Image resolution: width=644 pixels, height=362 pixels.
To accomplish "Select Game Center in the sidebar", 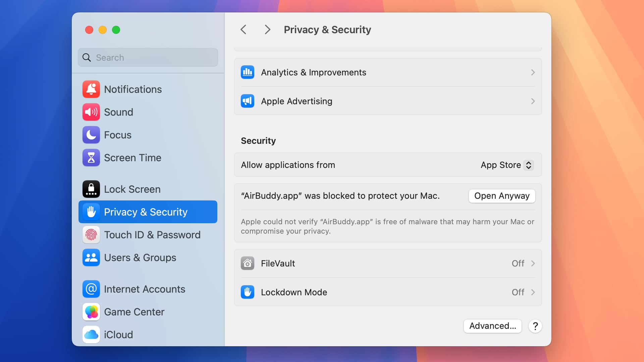I will (x=148, y=312).
